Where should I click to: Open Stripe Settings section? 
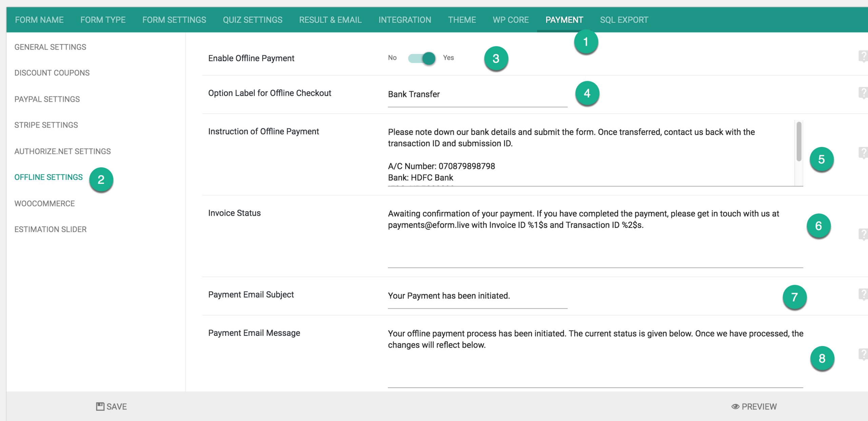tap(46, 125)
